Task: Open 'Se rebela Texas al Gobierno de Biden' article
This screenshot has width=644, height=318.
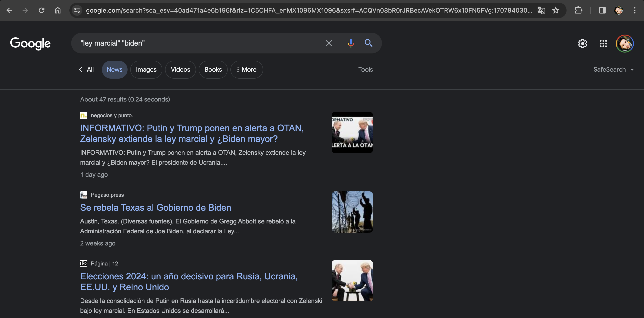Action: (156, 208)
